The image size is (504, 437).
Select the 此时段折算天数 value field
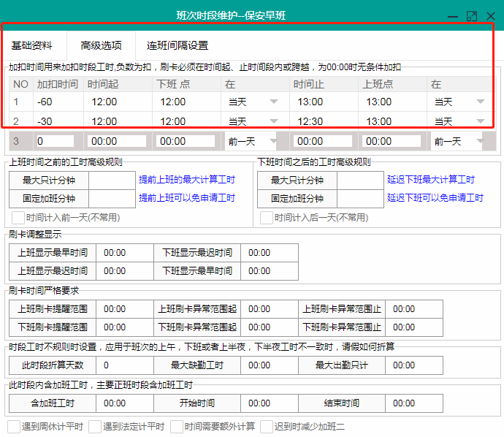[x=125, y=365]
